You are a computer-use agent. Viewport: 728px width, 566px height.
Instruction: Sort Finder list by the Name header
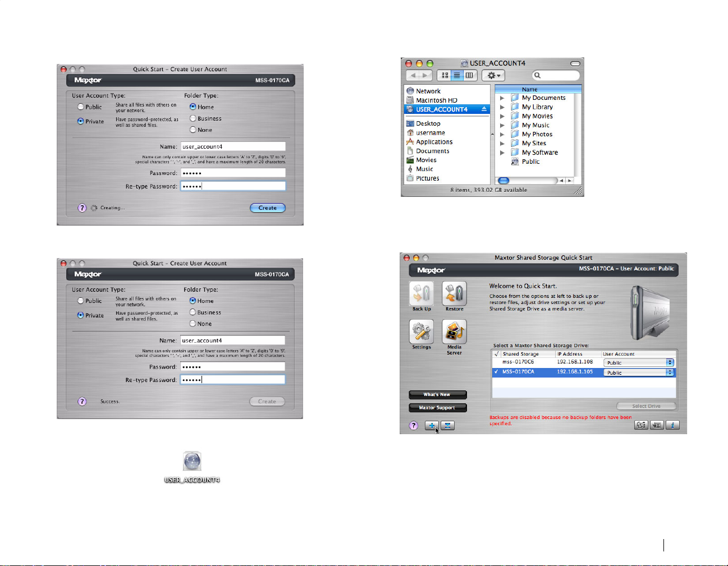(x=538, y=89)
